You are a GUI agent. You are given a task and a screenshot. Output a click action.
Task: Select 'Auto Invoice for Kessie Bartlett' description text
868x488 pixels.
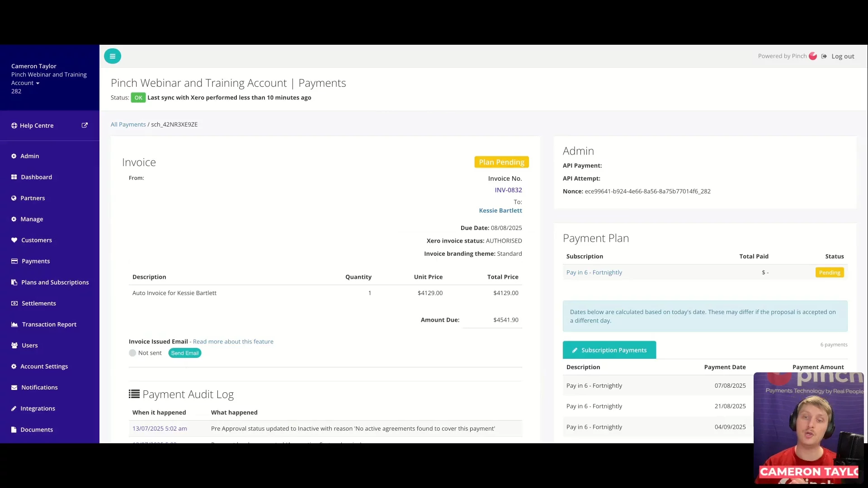[175, 293]
